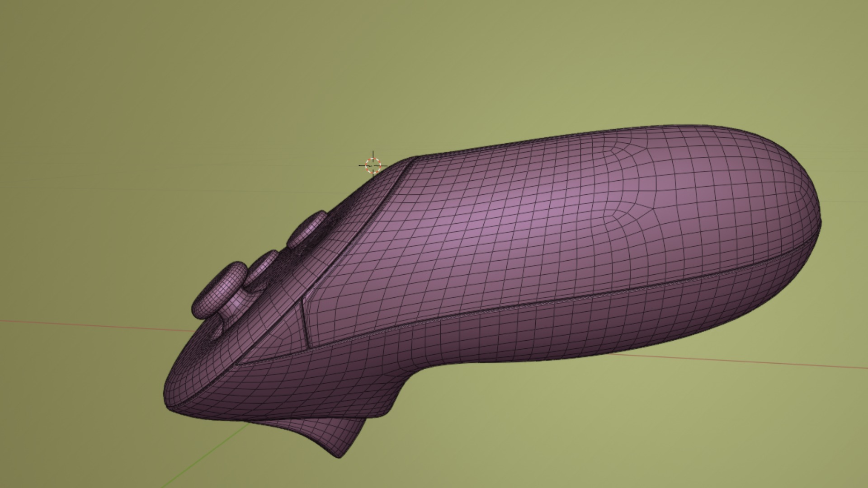Click the rounded end of the handle
The width and height of the screenshot is (868, 488).
click(796, 203)
